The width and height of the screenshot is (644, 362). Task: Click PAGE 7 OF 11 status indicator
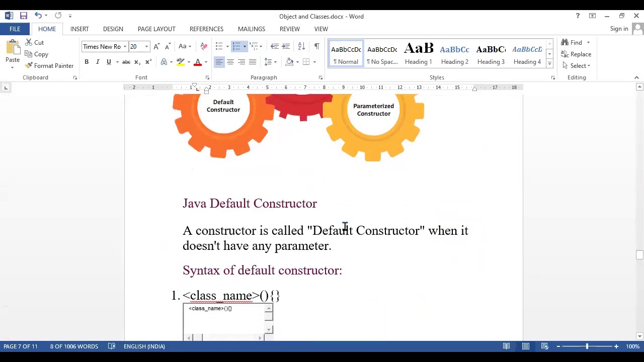coord(21,346)
